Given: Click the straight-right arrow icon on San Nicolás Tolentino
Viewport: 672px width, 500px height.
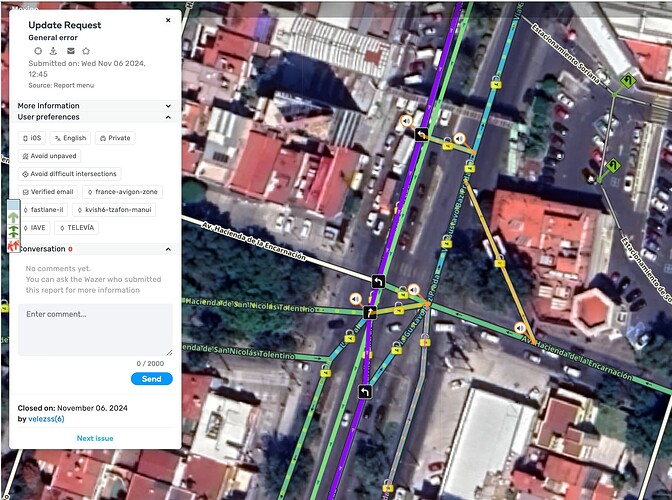Looking at the screenshot, I should pyautogui.click(x=369, y=312).
